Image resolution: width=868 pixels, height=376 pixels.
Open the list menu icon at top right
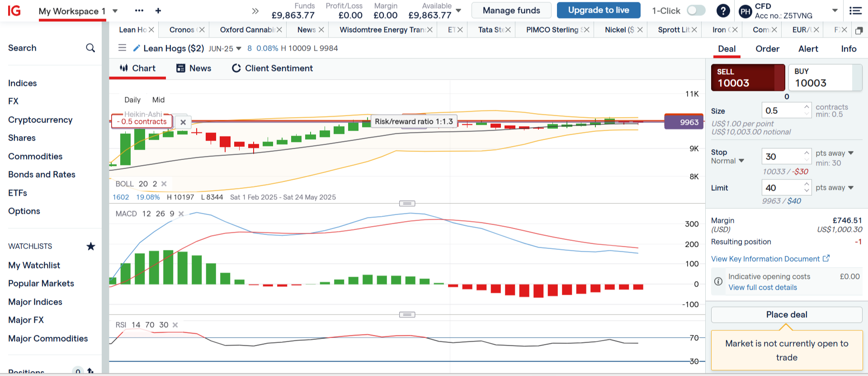pyautogui.click(x=855, y=10)
